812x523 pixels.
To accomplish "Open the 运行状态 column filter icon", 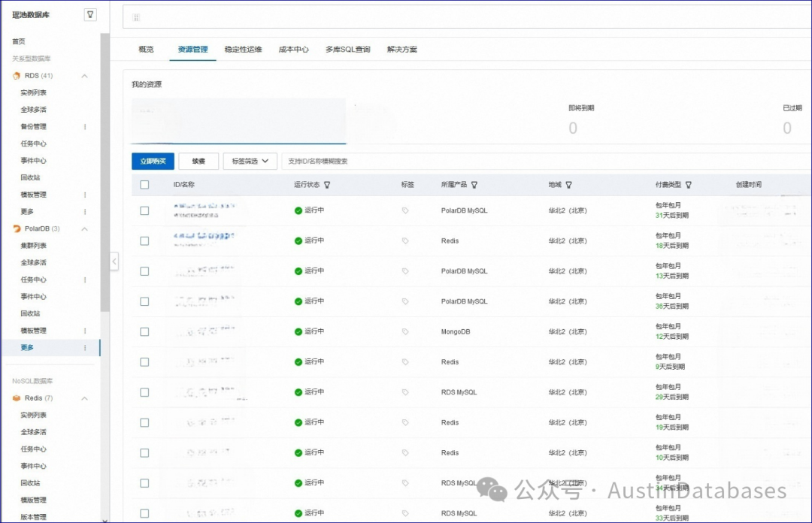I will [327, 185].
